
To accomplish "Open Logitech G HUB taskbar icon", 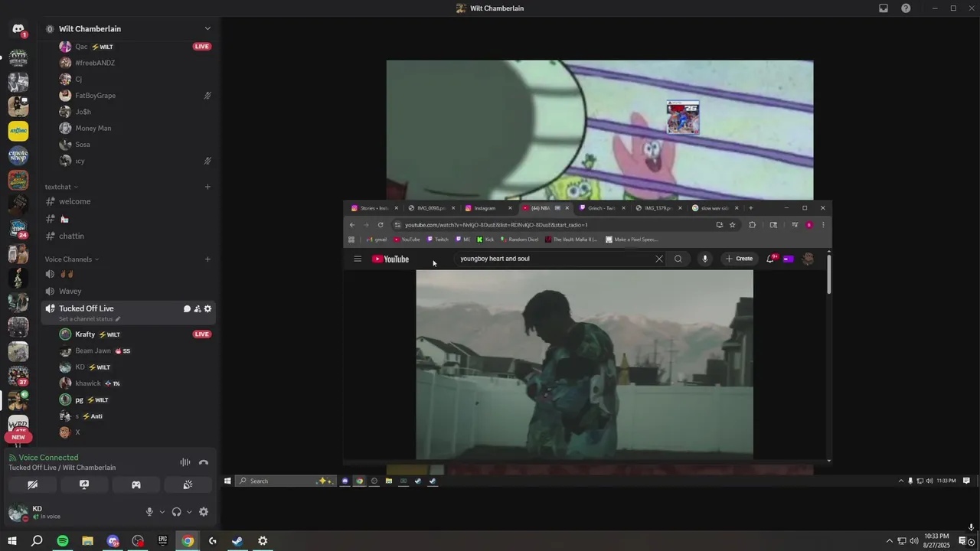I will click(212, 541).
